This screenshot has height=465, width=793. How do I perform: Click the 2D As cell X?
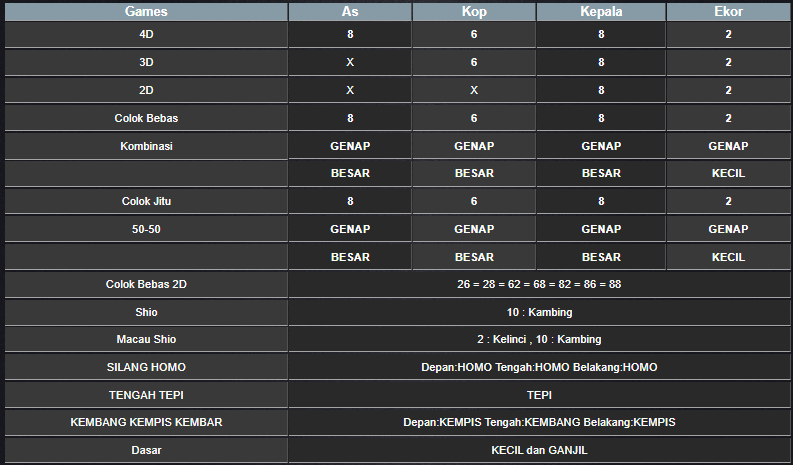pos(350,90)
